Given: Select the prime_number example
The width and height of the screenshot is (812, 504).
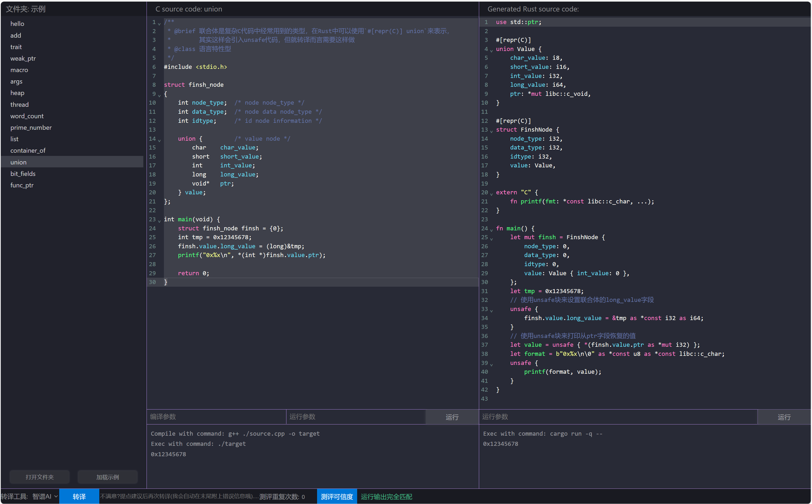Looking at the screenshot, I should pos(72,128).
